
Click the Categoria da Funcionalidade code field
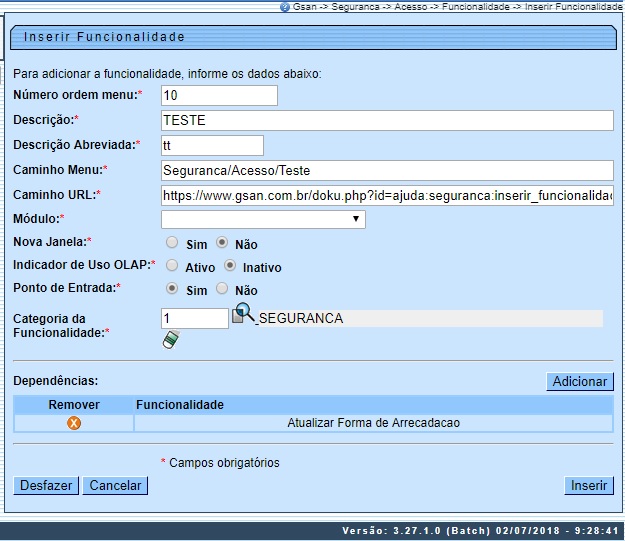195,318
